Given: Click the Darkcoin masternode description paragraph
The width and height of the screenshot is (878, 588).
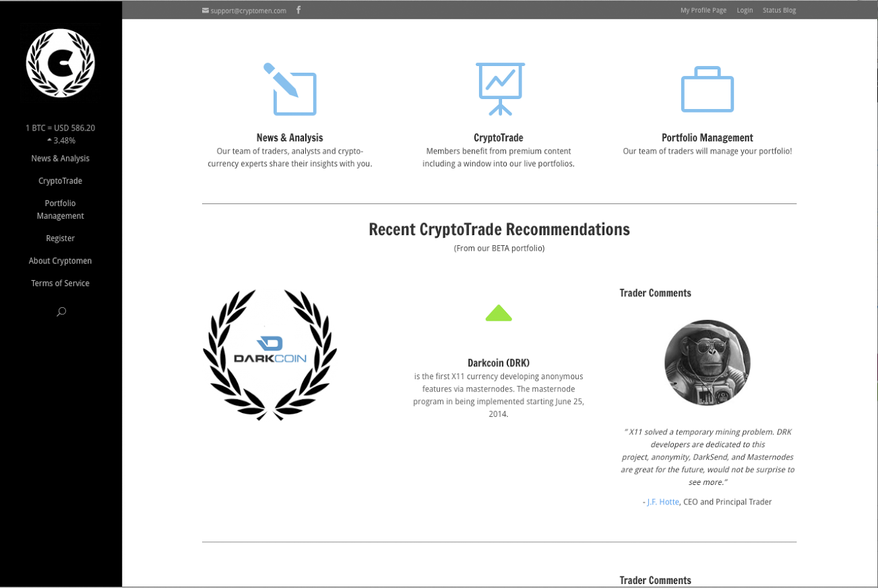Looking at the screenshot, I should pyautogui.click(x=499, y=395).
